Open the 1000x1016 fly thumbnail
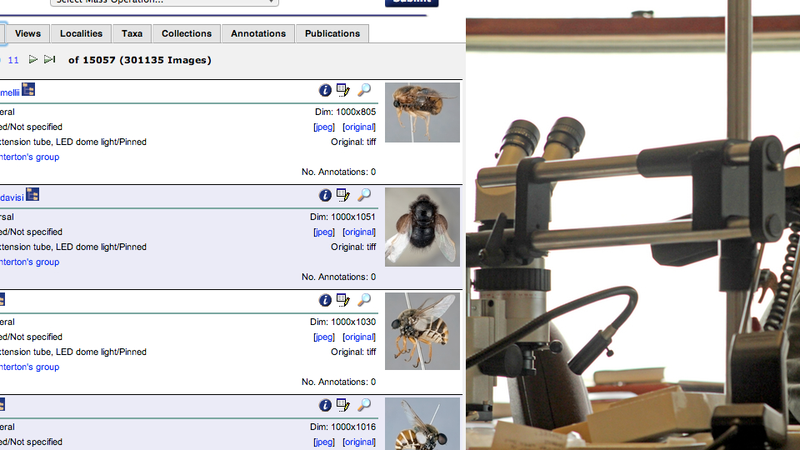Viewport: 800px width, 450px height. point(422,424)
